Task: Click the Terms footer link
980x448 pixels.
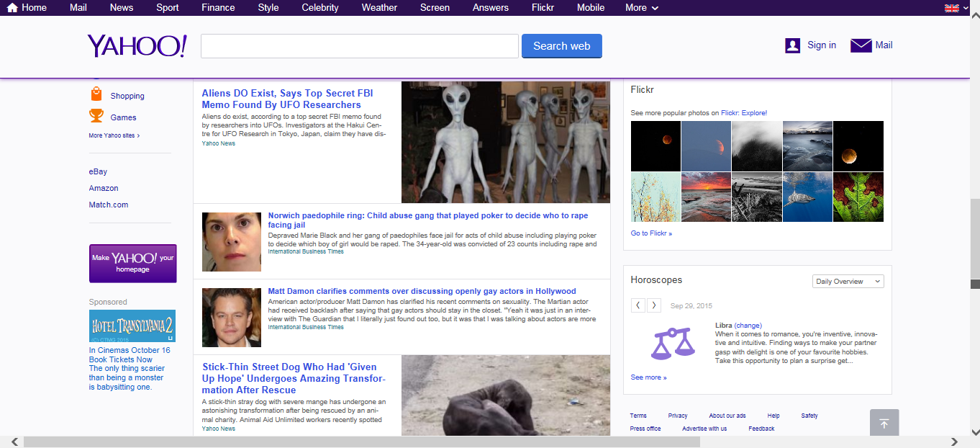Action: click(x=638, y=416)
